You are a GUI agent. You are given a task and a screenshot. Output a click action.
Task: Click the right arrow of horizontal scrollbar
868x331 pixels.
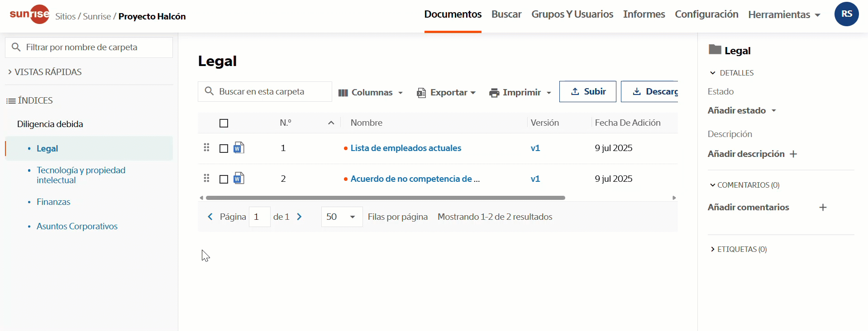click(674, 198)
